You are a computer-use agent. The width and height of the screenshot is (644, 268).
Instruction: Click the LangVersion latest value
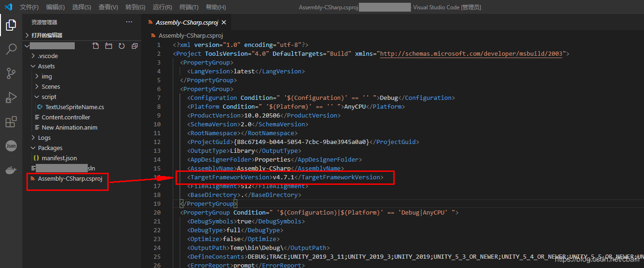[244, 71]
